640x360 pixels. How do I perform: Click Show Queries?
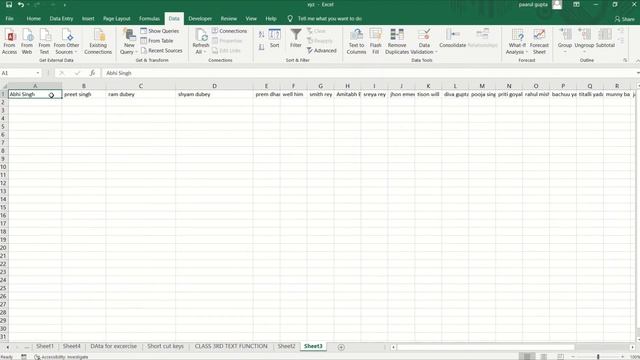(x=160, y=31)
